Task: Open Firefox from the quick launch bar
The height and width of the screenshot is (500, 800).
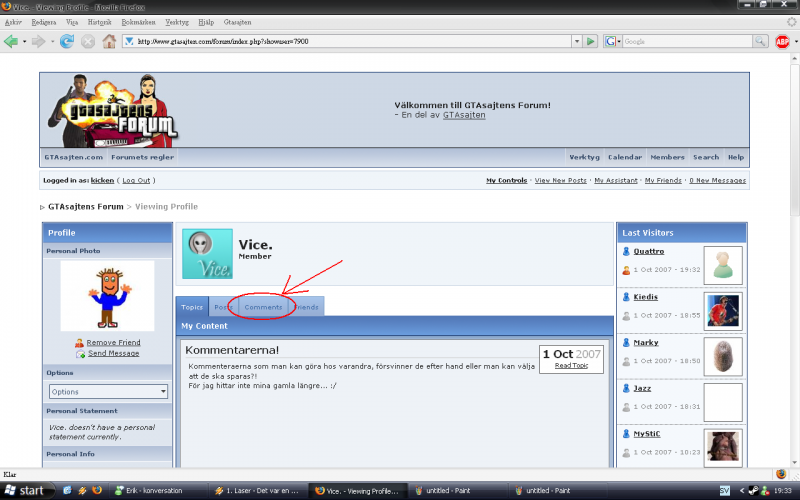Action: coord(96,490)
